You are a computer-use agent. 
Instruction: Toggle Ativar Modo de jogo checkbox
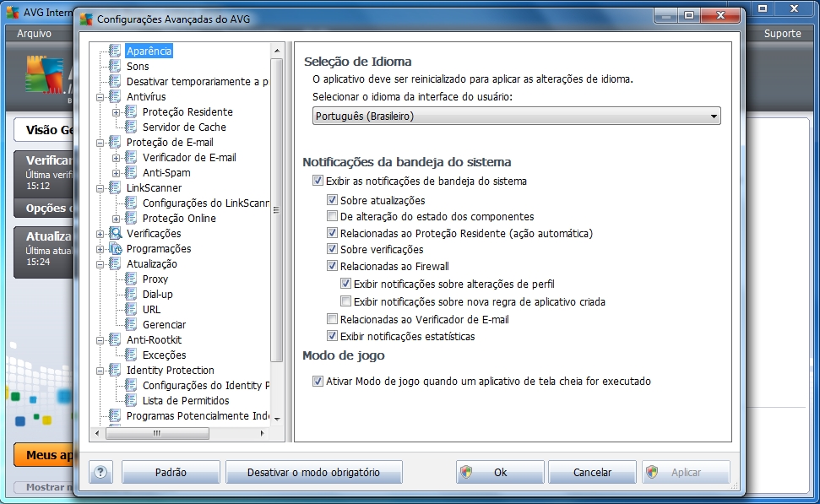(318, 381)
